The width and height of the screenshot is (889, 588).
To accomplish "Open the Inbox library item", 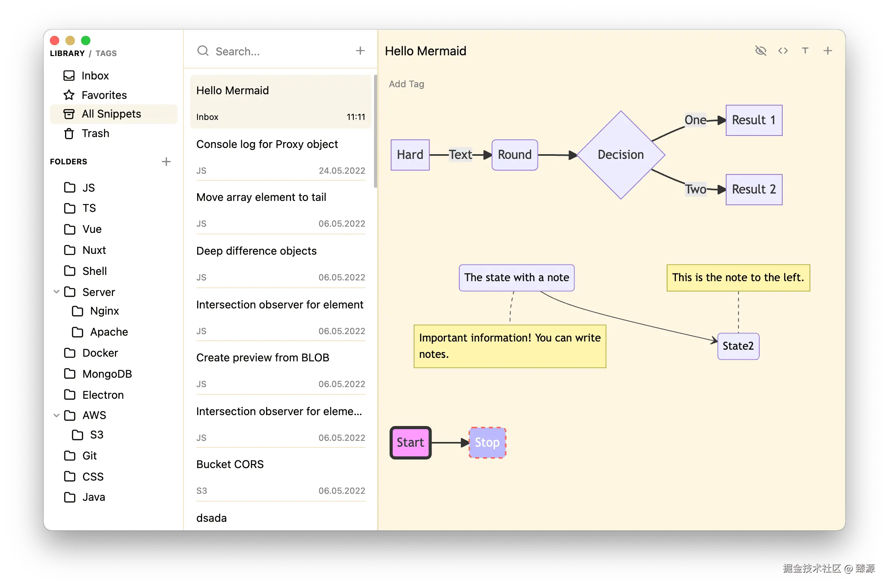I will click(x=95, y=76).
